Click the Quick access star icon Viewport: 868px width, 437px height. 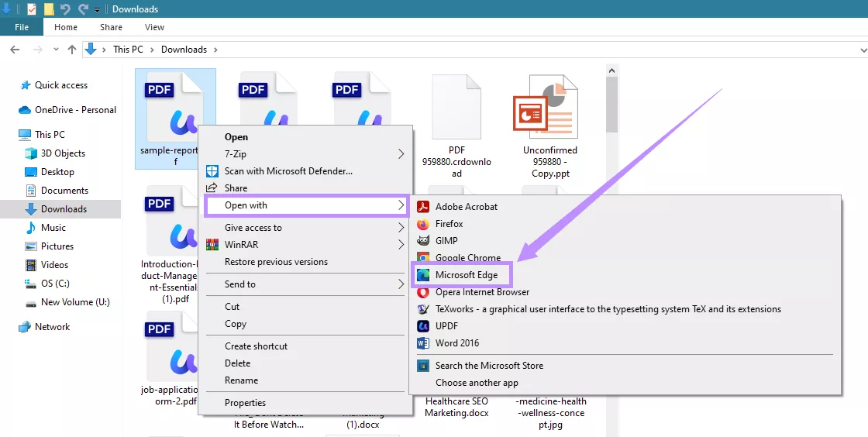point(26,85)
